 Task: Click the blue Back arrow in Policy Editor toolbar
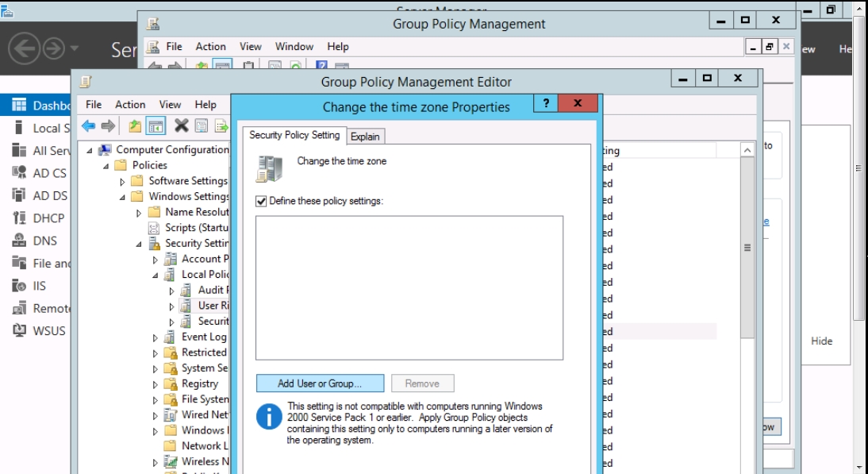coord(88,125)
